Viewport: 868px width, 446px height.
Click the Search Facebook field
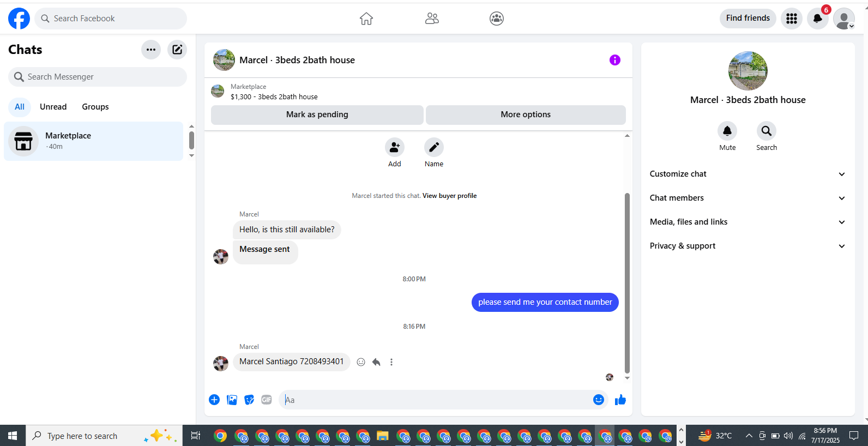[111, 19]
